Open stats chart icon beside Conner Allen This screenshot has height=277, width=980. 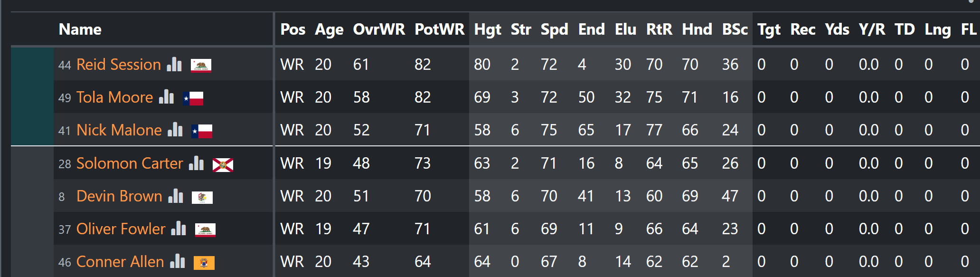point(178,261)
